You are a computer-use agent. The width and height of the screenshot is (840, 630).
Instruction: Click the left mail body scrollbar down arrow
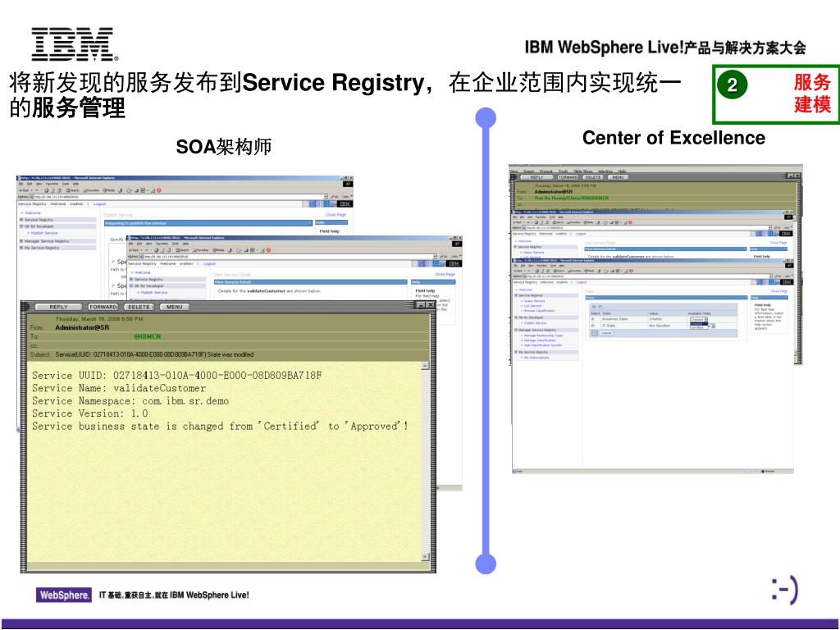point(425,557)
